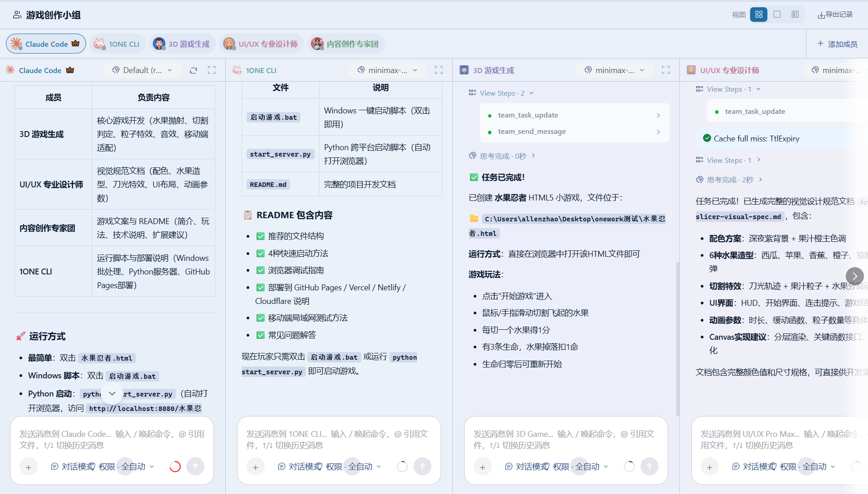Expand 思考完成 · 0秒 thinking details
The height and width of the screenshot is (494, 868).
tap(502, 156)
